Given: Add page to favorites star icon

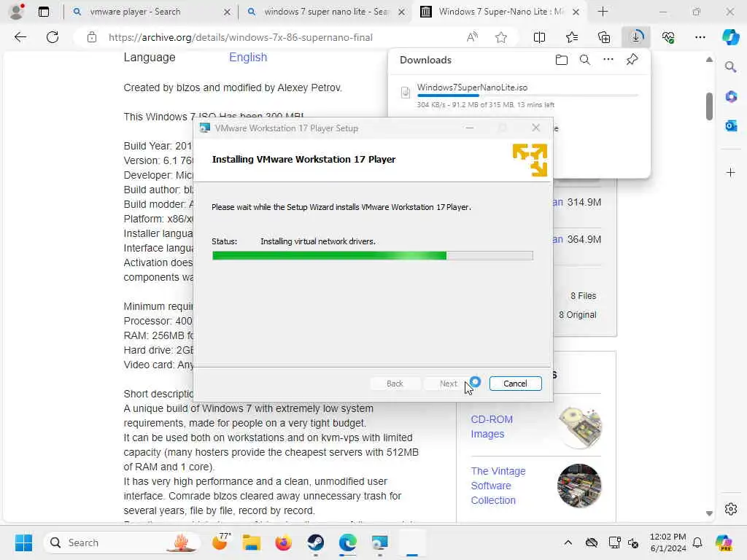Looking at the screenshot, I should (x=500, y=37).
